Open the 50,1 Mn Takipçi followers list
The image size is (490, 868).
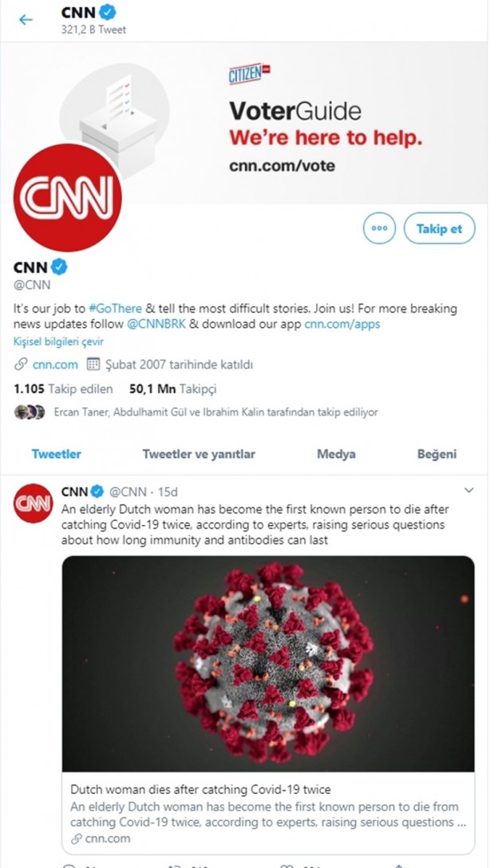point(172,389)
